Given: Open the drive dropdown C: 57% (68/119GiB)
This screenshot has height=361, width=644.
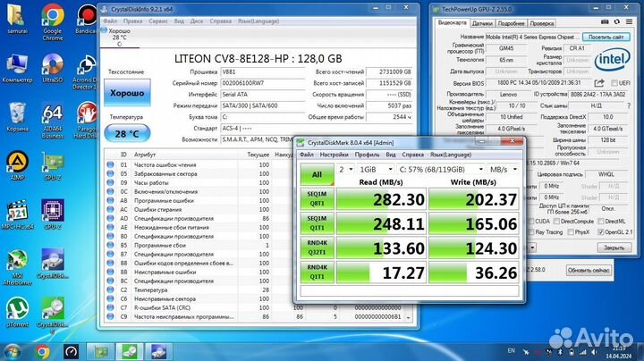Looking at the screenshot, I should coord(441,170).
